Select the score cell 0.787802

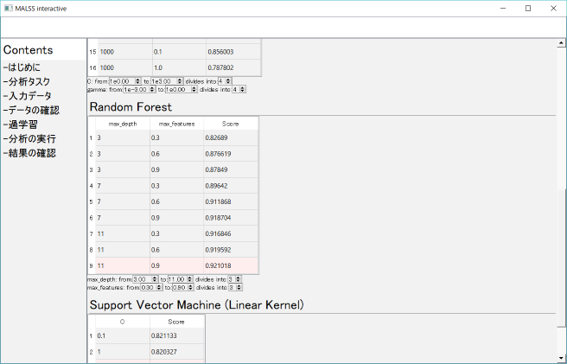(233, 68)
